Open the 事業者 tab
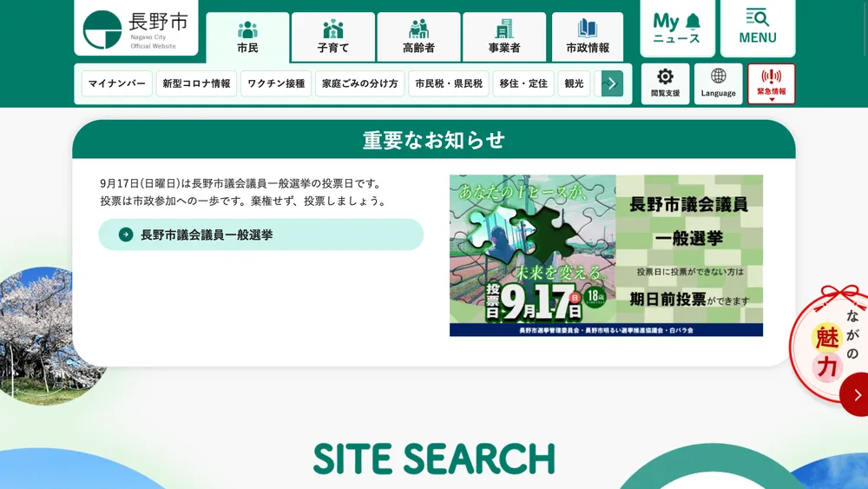 [x=504, y=37]
